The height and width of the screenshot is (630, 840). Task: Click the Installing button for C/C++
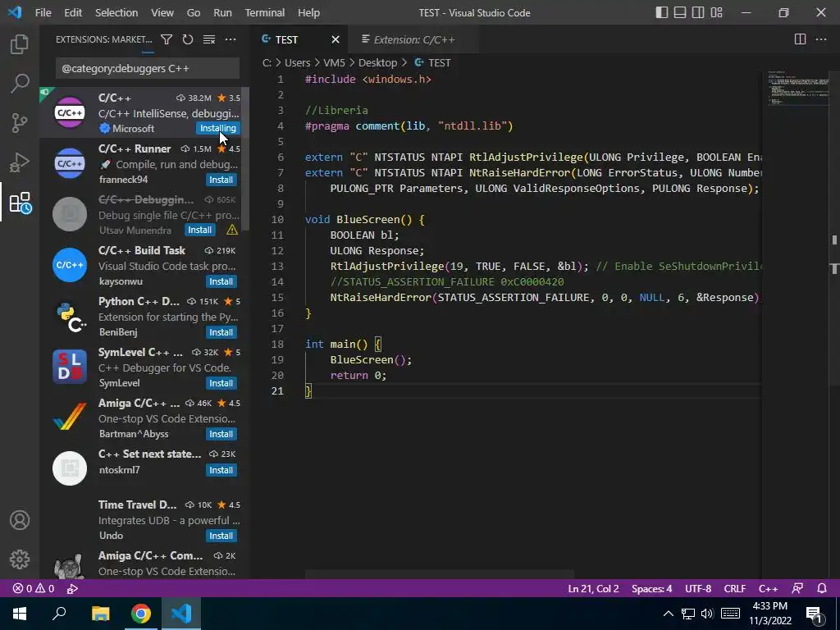[x=217, y=128]
